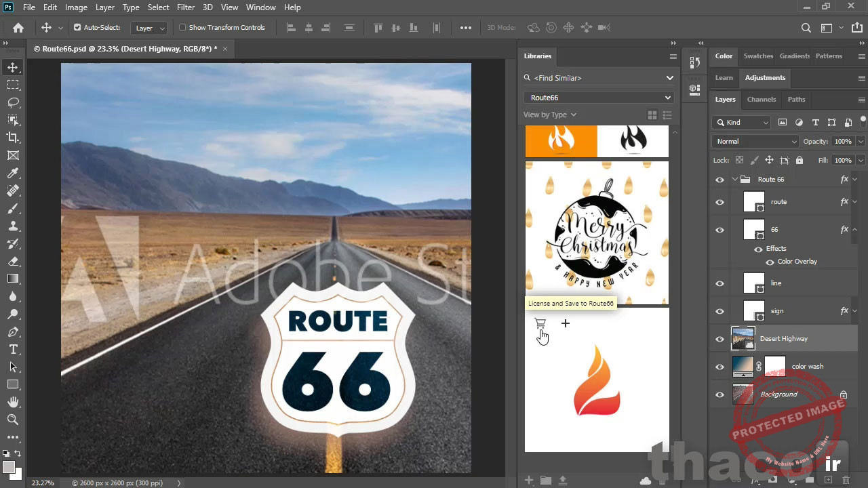Hide the Desert Highway layer
Viewport: 868px width, 488px height.
point(719,338)
